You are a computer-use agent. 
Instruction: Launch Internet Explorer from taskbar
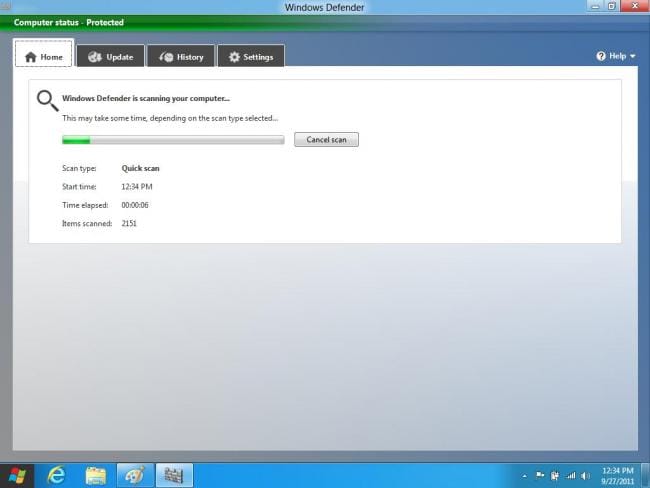[x=56, y=475]
